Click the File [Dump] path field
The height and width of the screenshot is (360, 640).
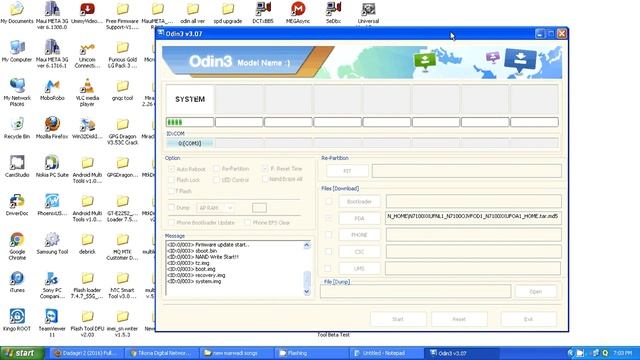416,291
